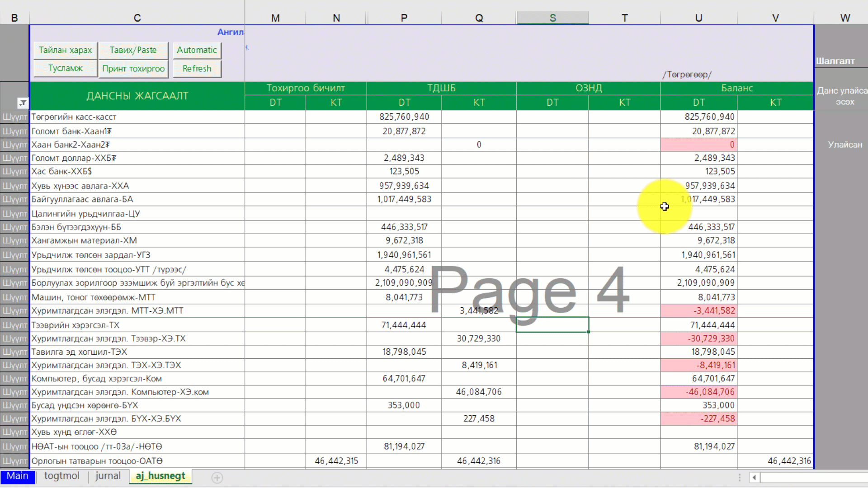Click the horizontal scrollbar left arrow
This screenshot has height=488, width=868.
click(754, 477)
